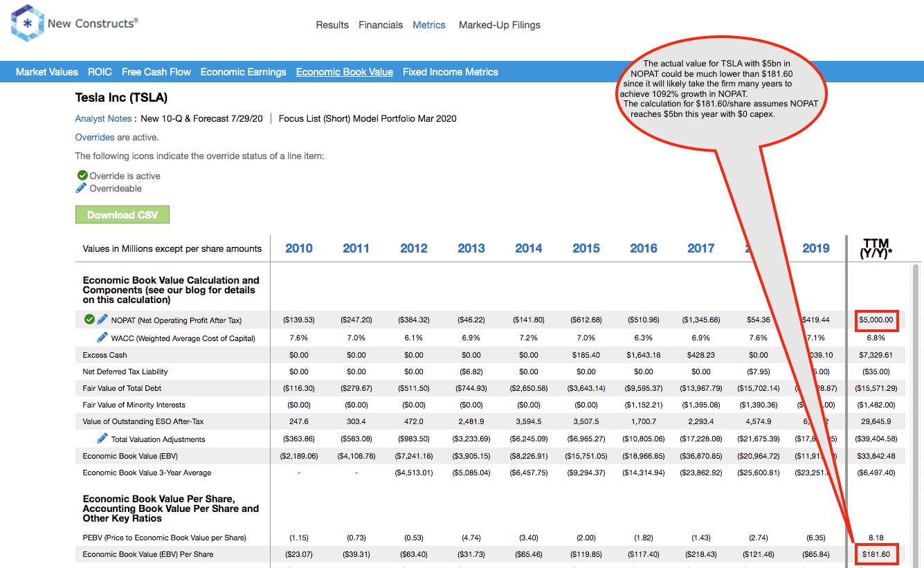Click the Economic Book Value 3-Year Average label
Screen dimensions: 924x568
point(147,473)
